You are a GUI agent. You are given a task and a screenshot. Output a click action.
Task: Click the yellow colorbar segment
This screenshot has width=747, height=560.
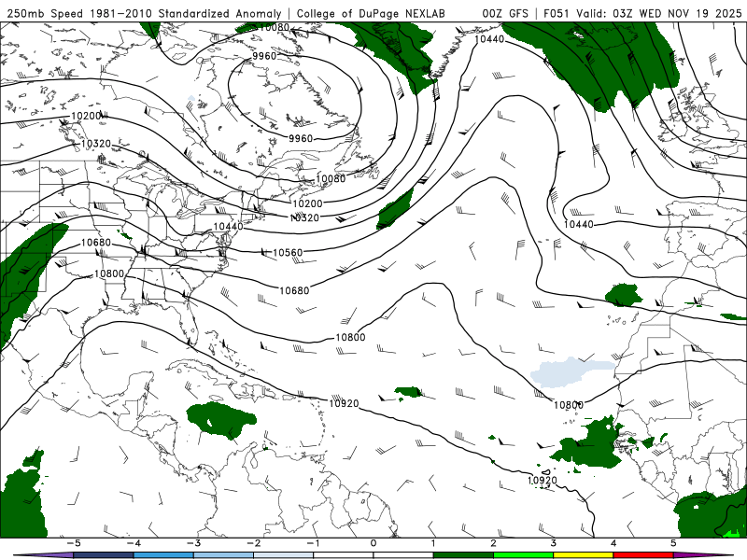click(584, 555)
